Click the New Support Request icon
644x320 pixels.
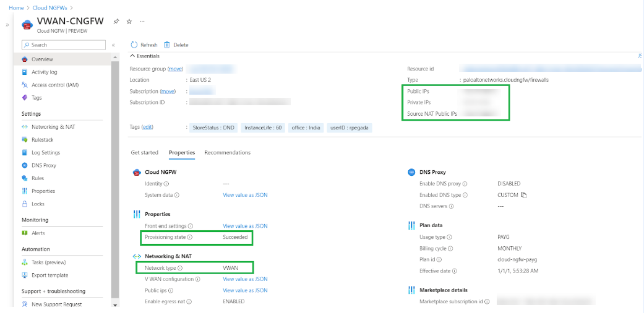(x=24, y=305)
